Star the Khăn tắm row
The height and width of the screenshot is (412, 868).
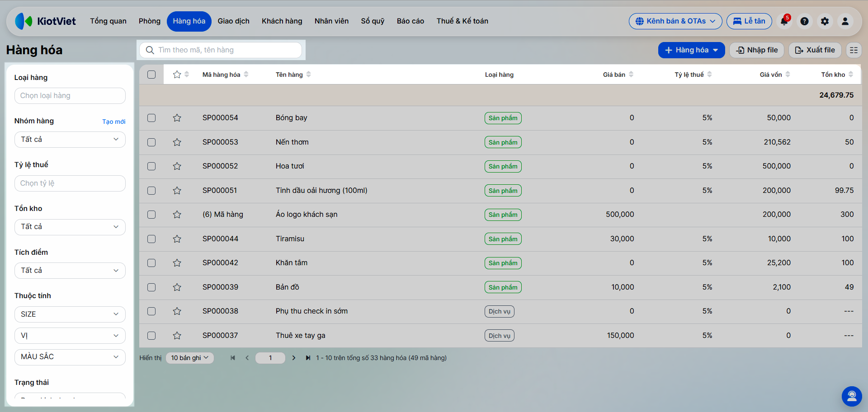[177, 263]
